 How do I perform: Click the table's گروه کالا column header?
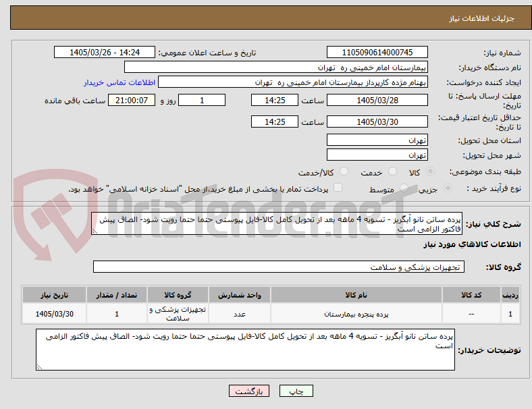178,295
